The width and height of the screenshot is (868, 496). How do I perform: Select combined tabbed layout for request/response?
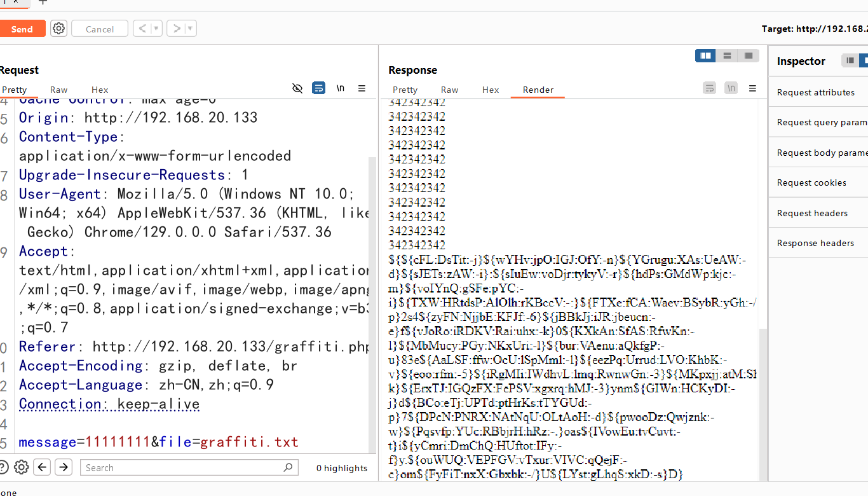click(749, 56)
